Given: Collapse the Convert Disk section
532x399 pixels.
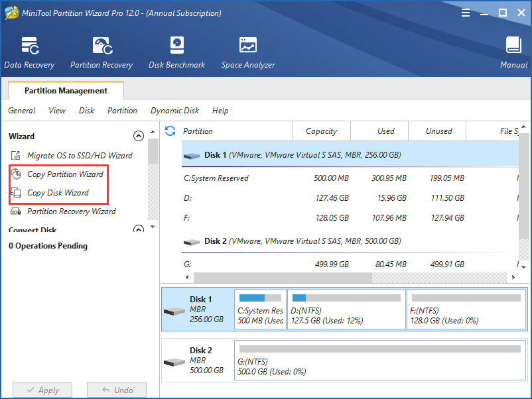Looking at the screenshot, I should pos(139,229).
